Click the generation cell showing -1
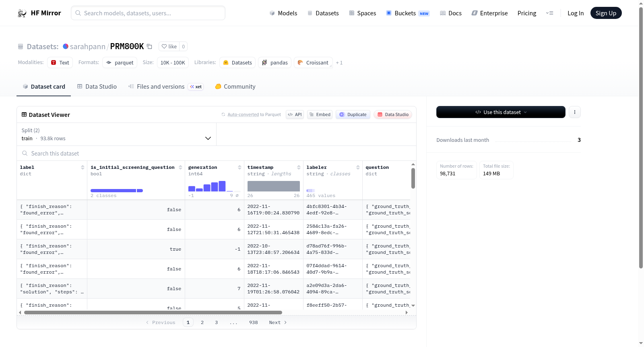Image resolution: width=644 pixels, height=347 pixels. [215, 249]
